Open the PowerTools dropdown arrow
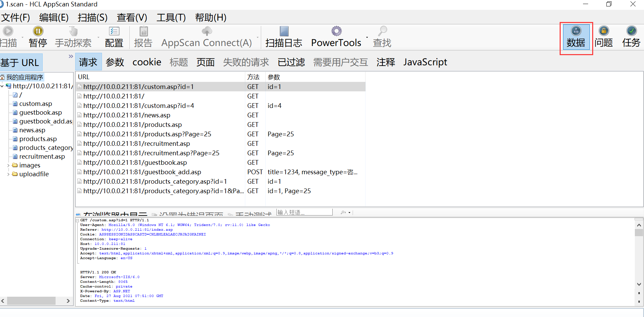Viewport: 644px width, 317px height. point(367,37)
